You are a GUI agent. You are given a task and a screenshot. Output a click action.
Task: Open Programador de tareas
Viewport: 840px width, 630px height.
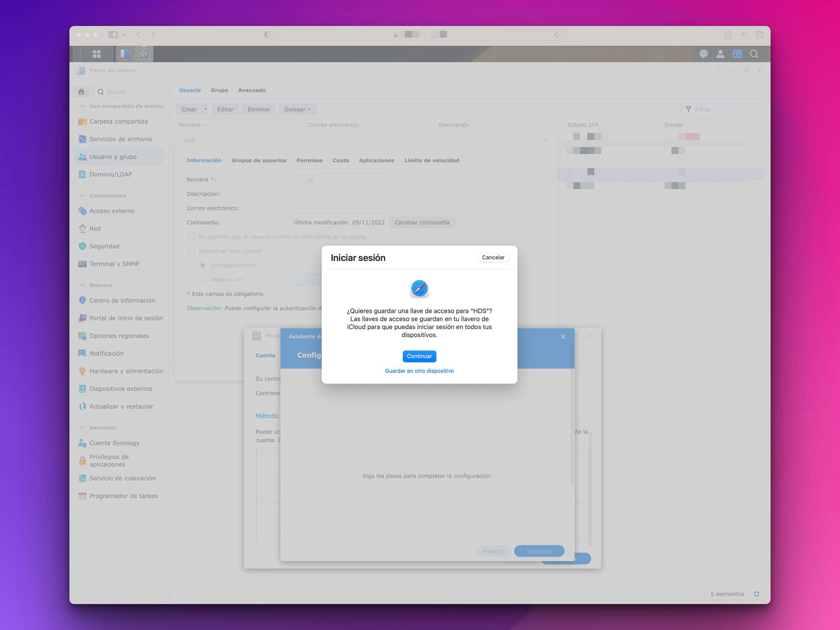click(118, 496)
